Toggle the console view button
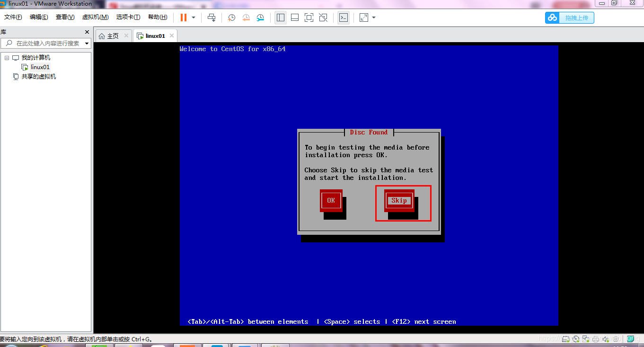644x347 pixels. [344, 18]
